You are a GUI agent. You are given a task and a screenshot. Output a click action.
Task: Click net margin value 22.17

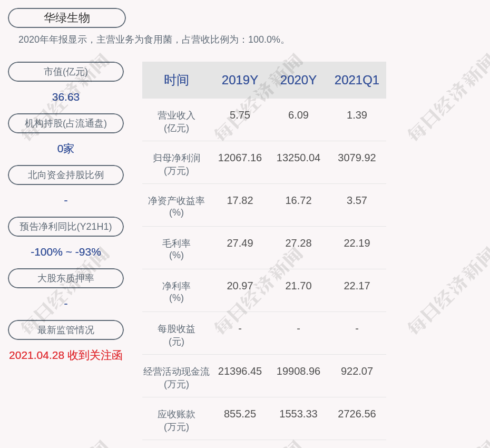point(357,286)
